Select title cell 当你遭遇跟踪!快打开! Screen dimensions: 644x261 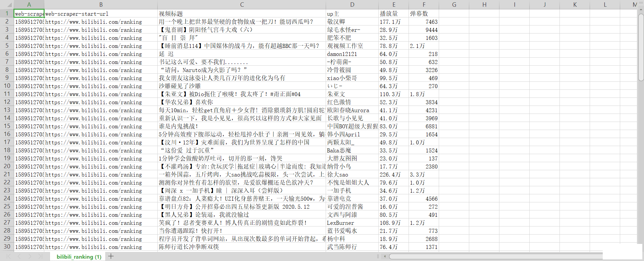[x=242, y=231]
